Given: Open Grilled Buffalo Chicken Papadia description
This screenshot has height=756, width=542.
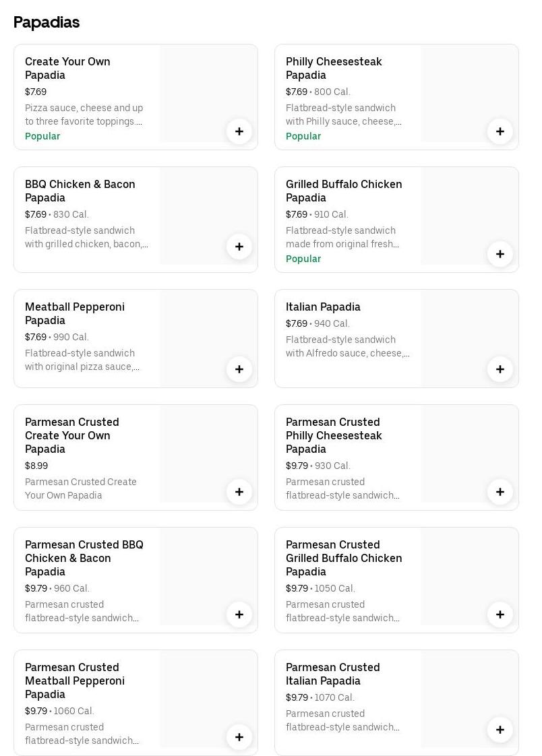Looking at the screenshot, I should [x=342, y=237].
